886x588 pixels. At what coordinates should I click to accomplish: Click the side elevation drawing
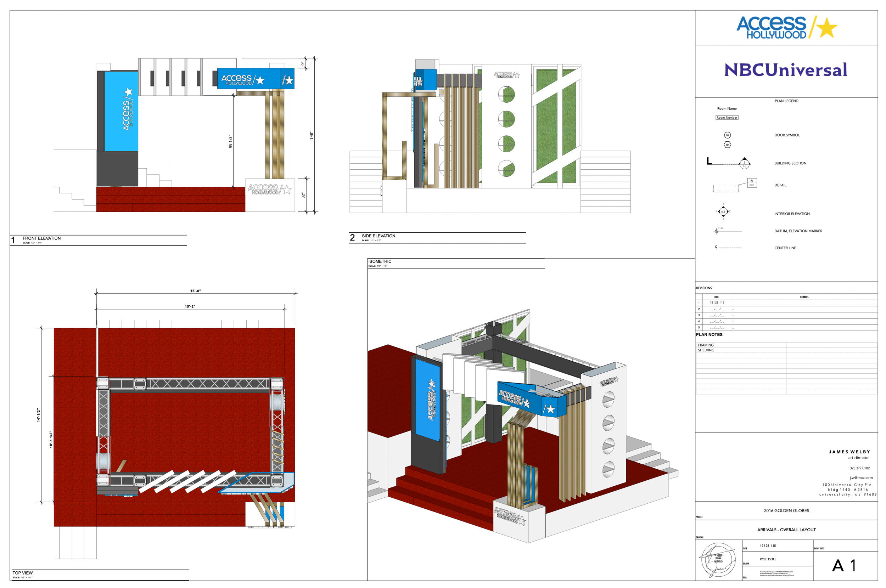490,136
